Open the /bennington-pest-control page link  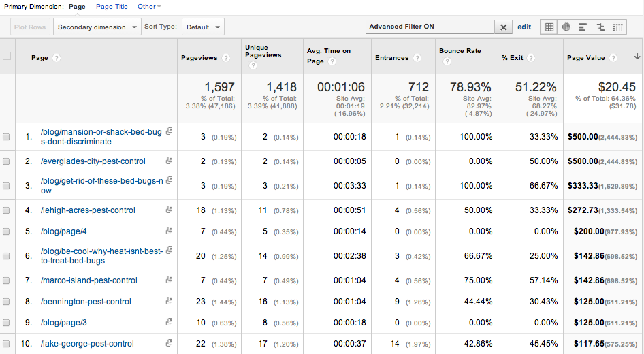click(86, 302)
